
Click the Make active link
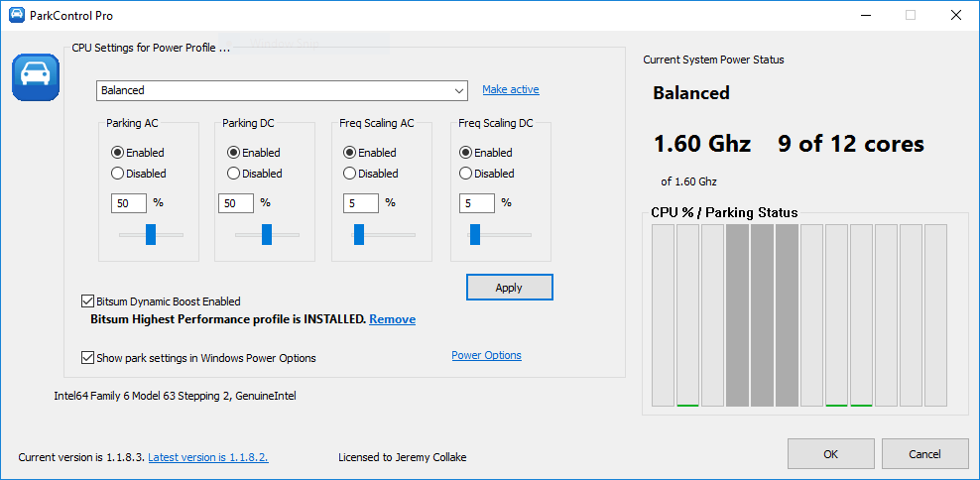pyautogui.click(x=511, y=89)
